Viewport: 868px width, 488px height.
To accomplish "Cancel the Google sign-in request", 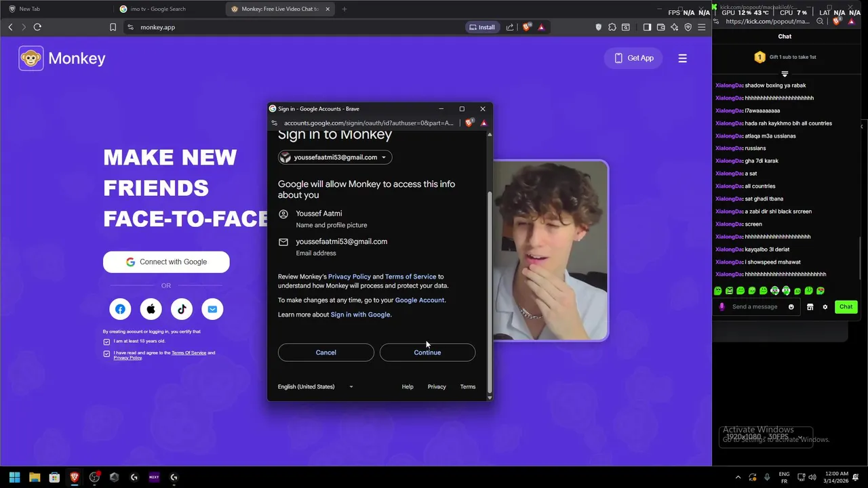I will [325, 352].
